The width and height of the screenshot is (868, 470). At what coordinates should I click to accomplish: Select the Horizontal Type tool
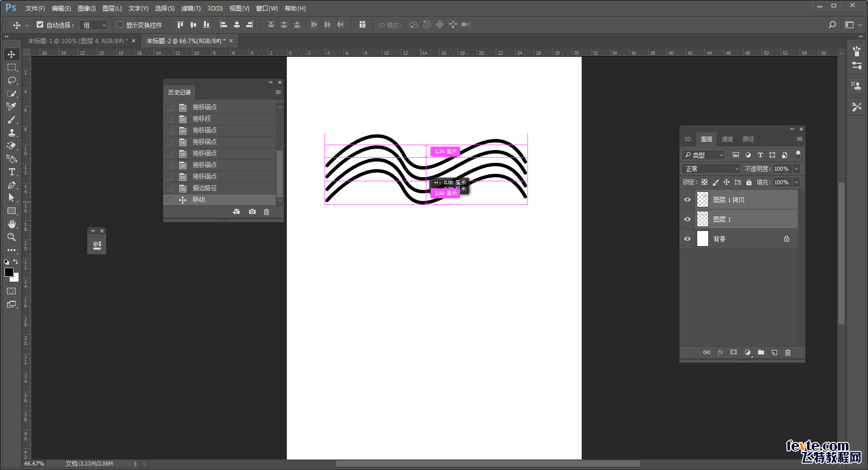pyautogui.click(x=11, y=172)
